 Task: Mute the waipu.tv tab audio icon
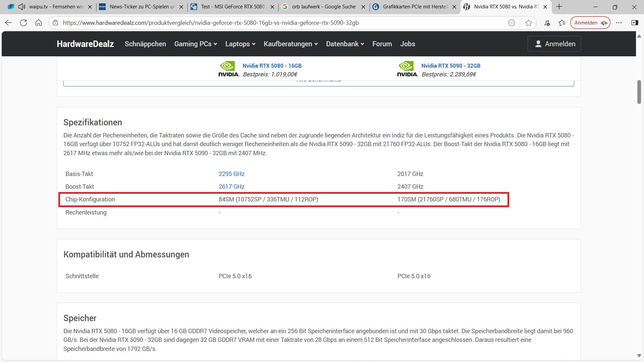tap(22, 7)
